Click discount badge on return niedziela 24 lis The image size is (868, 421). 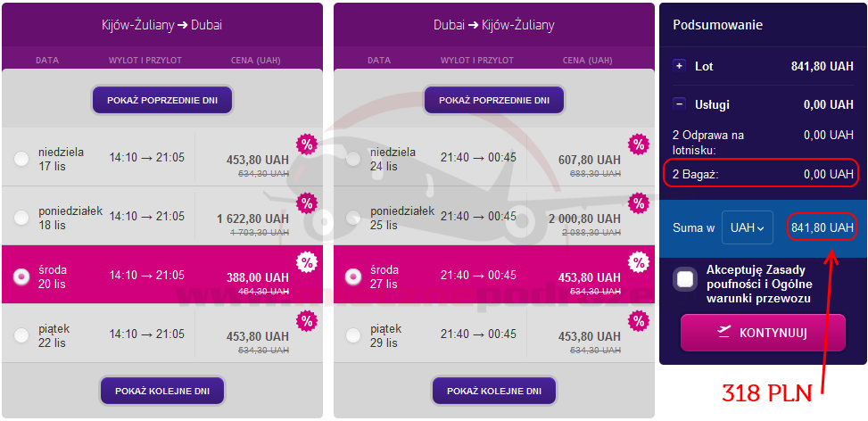pyautogui.click(x=638, y=145)
